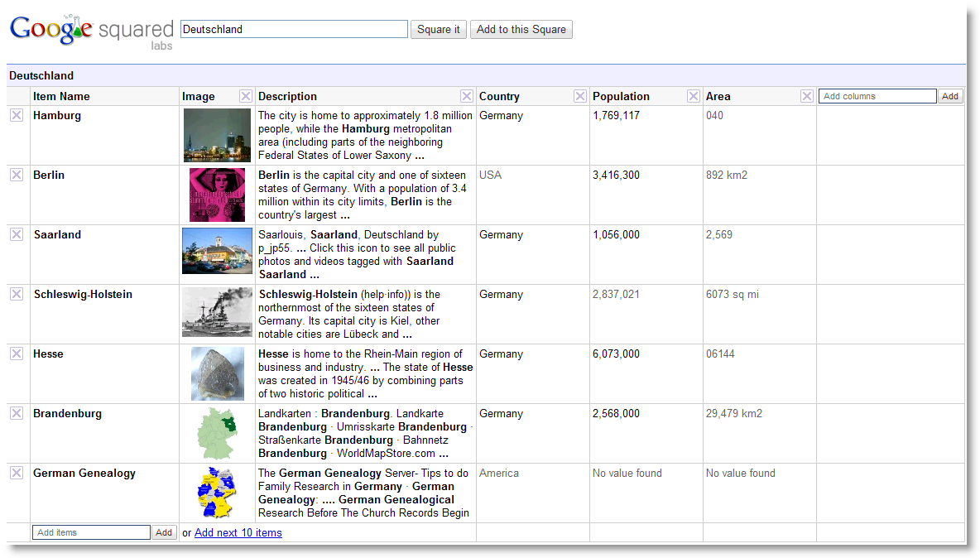Click the area value 29,479 km2
Image resolution: width=980 pixels, height=558 pixels.
(734, 414)
